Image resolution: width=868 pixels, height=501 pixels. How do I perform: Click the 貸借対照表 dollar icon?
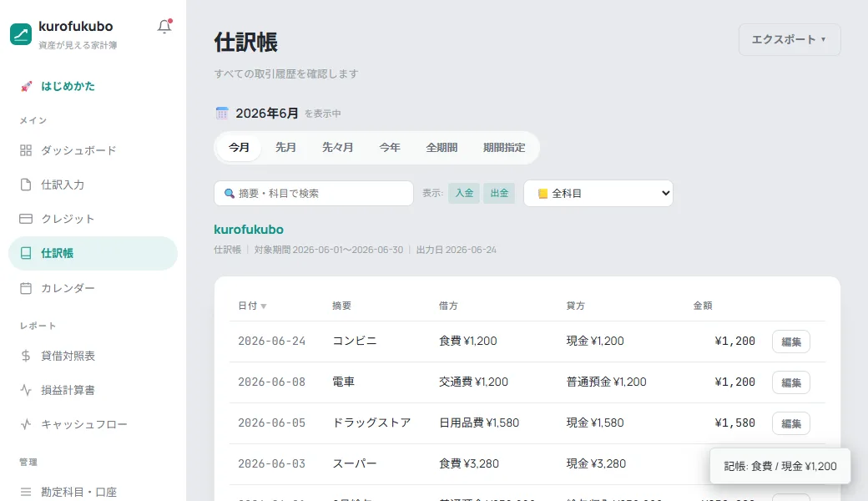coord(26,356)
